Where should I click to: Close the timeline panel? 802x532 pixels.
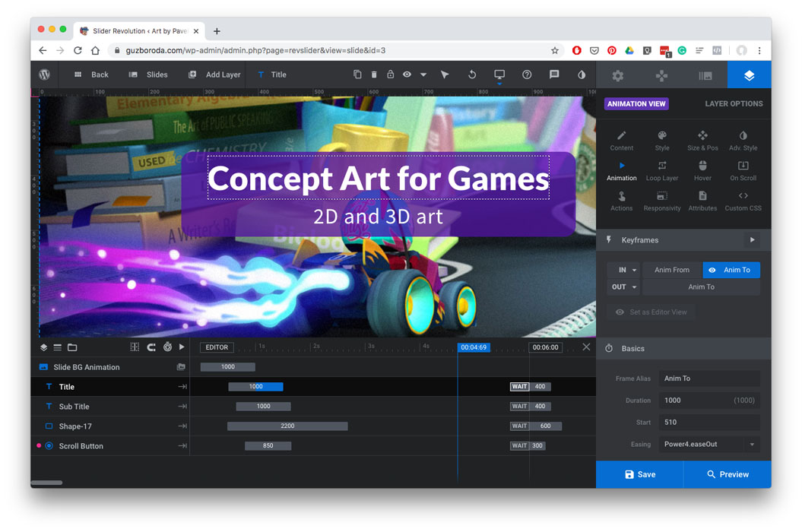point(586,347)
